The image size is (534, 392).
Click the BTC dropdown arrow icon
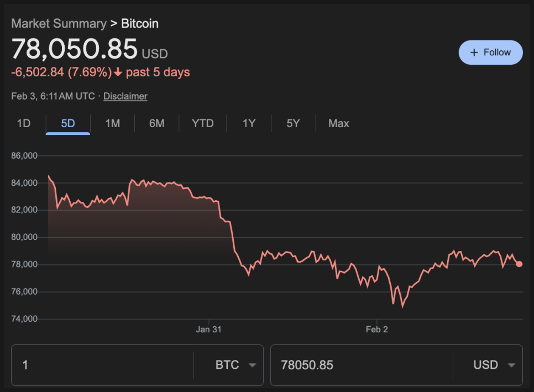point(253,365)
